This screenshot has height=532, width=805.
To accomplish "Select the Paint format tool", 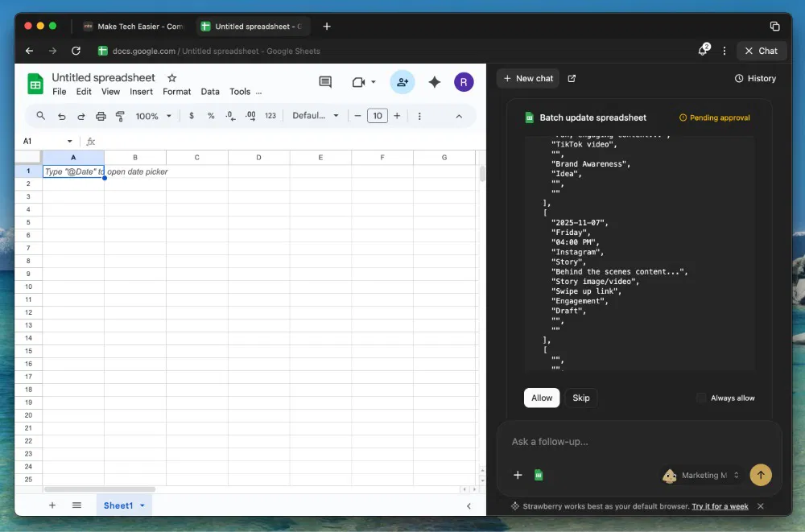I will 120,116.
